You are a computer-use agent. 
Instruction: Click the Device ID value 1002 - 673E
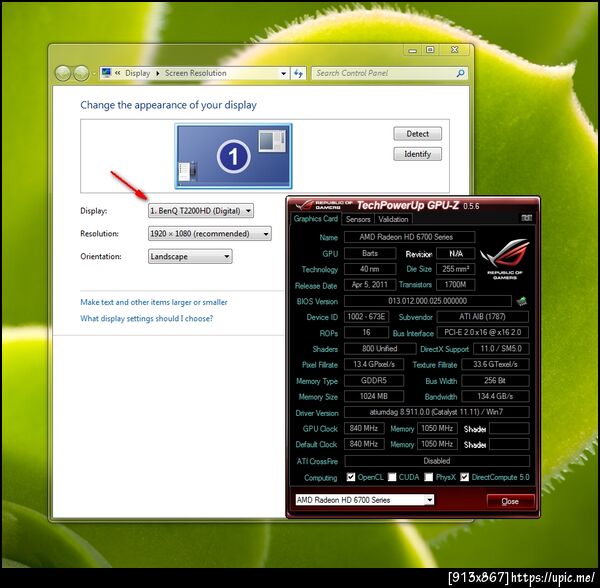click(367, 317)
